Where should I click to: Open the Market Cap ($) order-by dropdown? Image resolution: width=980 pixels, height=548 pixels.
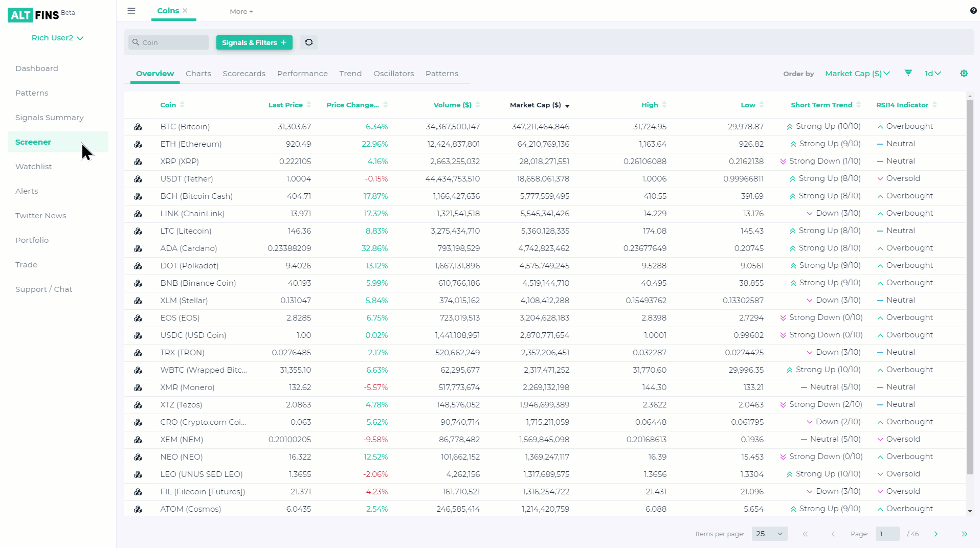(857, 74)
